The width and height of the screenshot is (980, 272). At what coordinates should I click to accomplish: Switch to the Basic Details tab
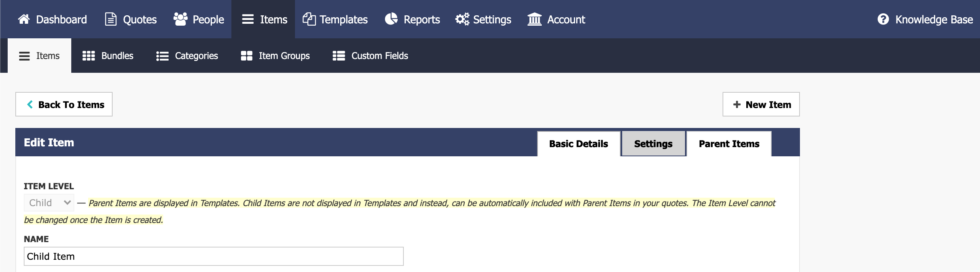[x=578, y=144]
